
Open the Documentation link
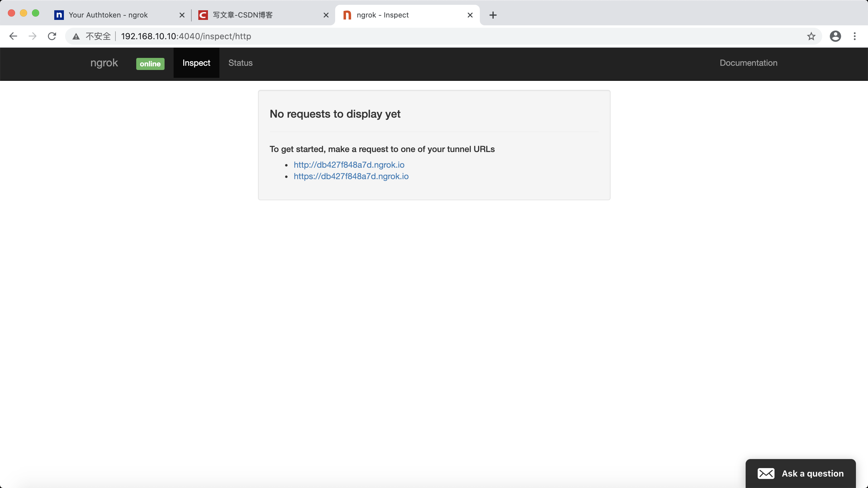(748, 63)
